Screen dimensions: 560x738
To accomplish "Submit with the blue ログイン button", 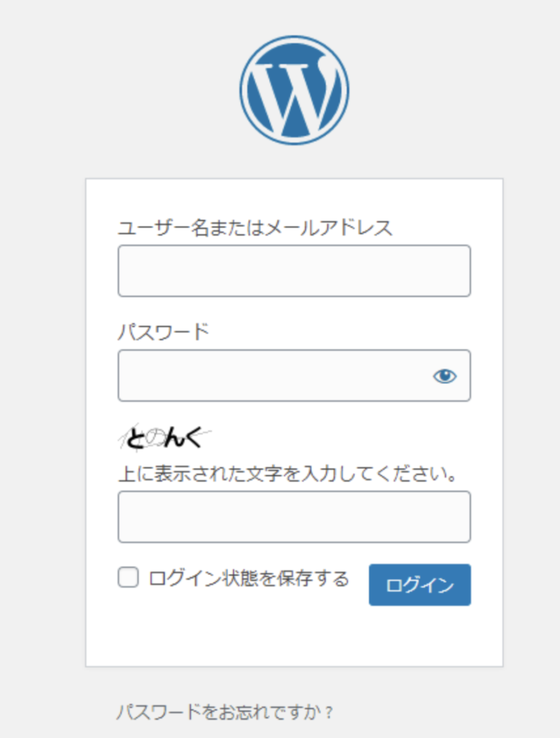I will pyautogui.click(x=419, y=584).
